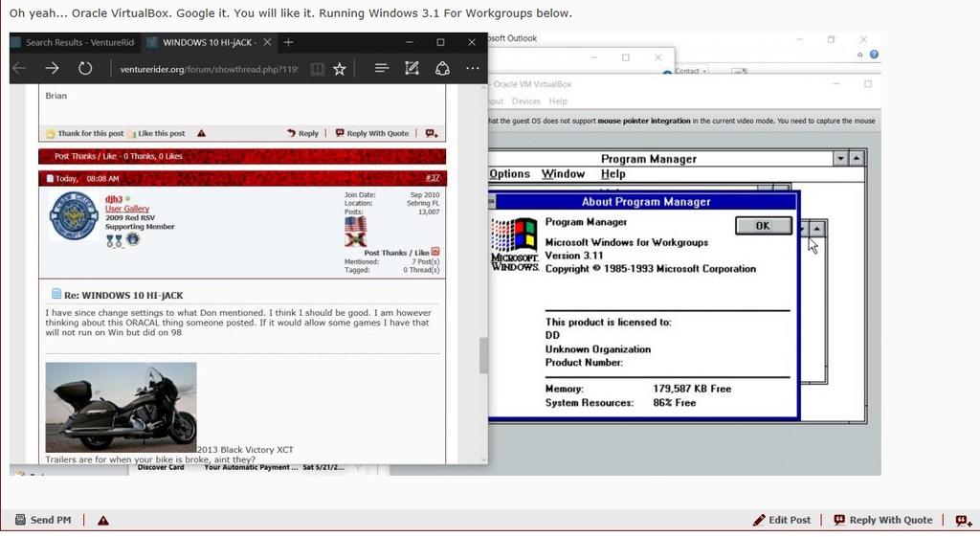Click the Edge forward arrow button

52,68
